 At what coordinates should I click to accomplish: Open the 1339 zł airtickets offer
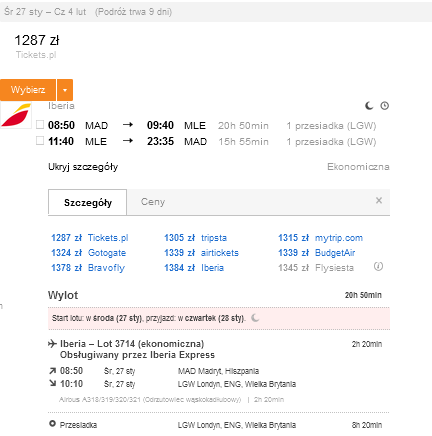[201, 253]
